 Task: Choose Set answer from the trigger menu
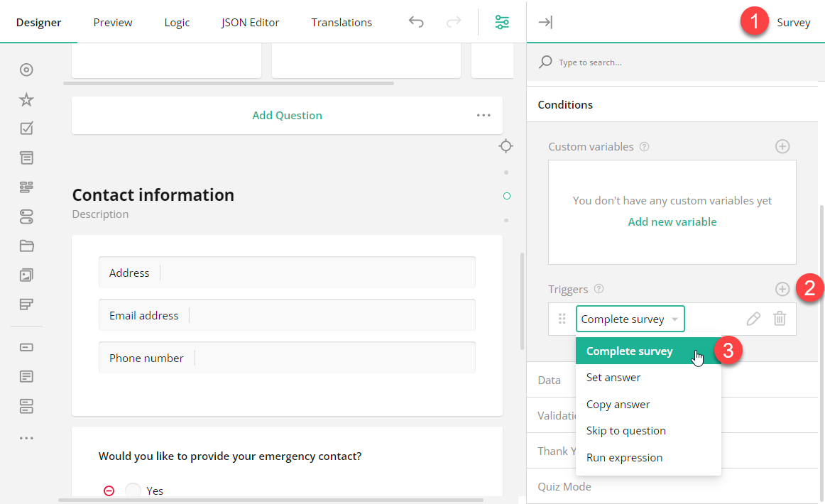click(613, 377)
